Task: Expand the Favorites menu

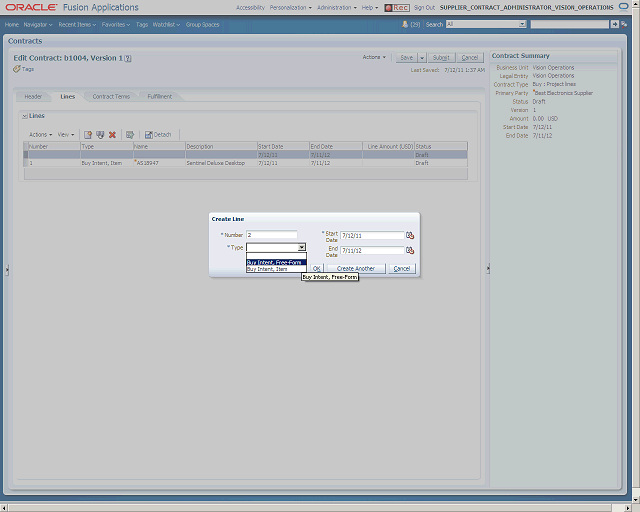Action: 116,24
